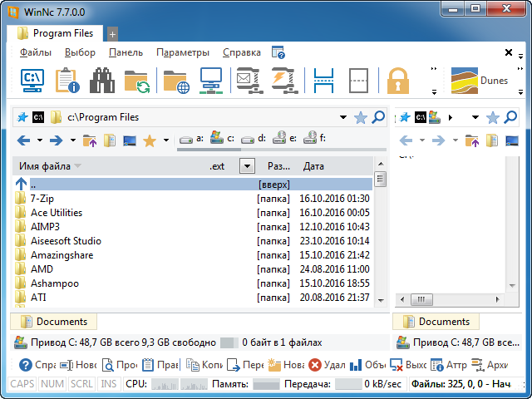Open the network folder globe icon
The width and height of the screenshot is (532, 399).
175,81
